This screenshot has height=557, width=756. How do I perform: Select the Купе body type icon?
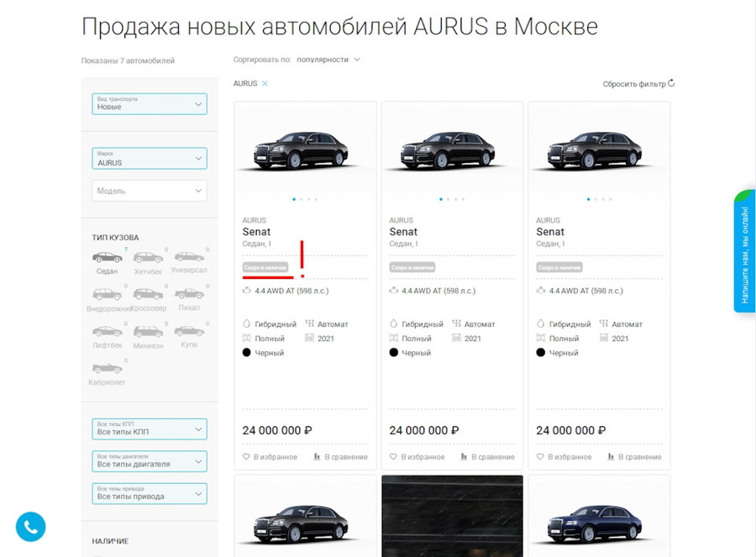click(x=189, y=331)
